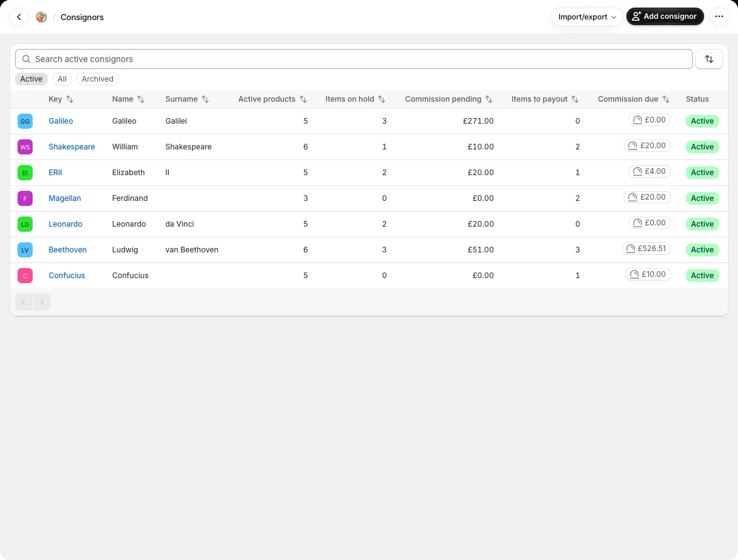This screenshot has width=738, height=560.
Task: Click the LV avatar for Beethoven
Action: [x=25, y=250]
